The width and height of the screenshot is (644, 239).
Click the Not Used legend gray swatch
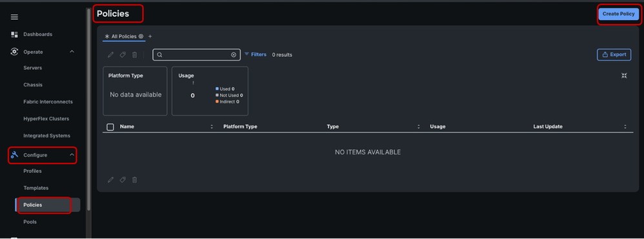point(217,95)
